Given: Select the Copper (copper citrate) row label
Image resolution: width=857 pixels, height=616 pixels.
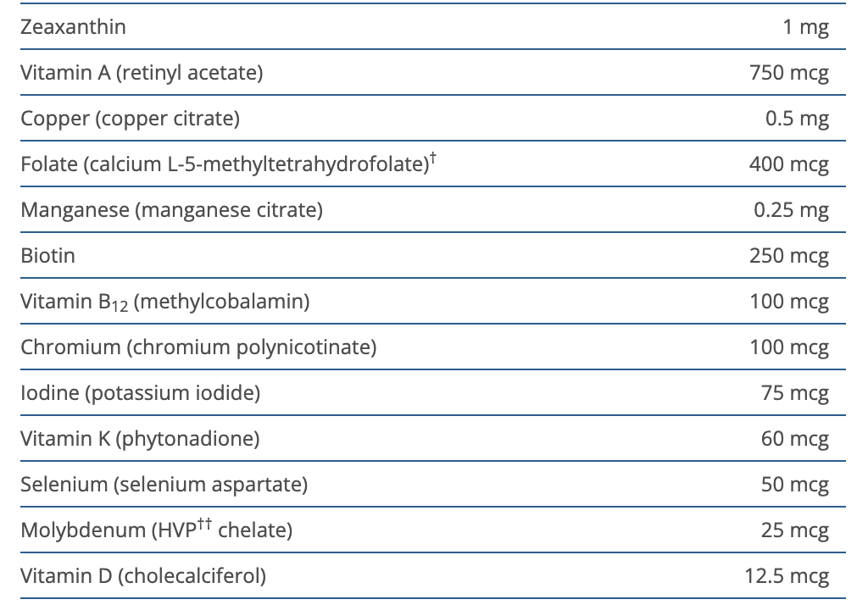Looking at the screenshot, I should pos(130,119).
